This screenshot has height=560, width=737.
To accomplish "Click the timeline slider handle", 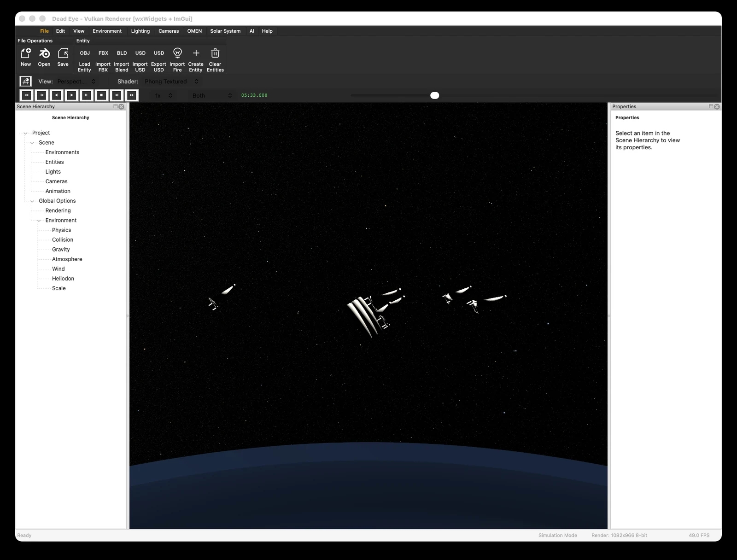I will (435, 95).
